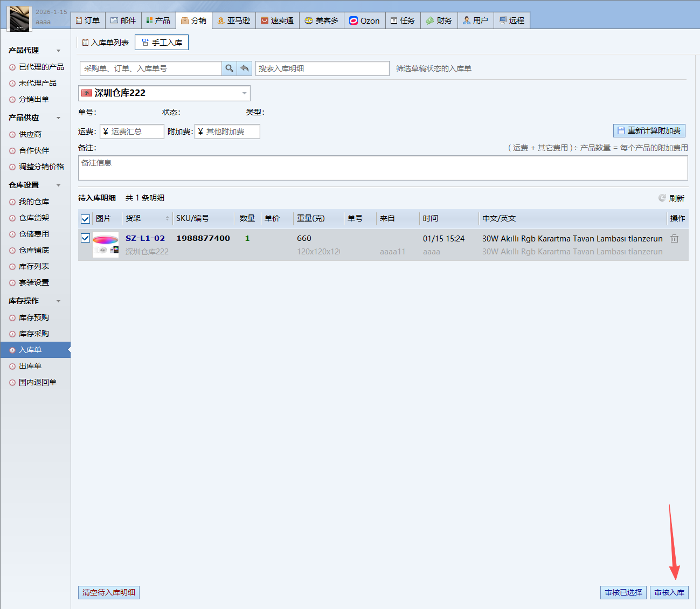Click 筛选草稿状态的入库单 filter option

pos(433,68)
